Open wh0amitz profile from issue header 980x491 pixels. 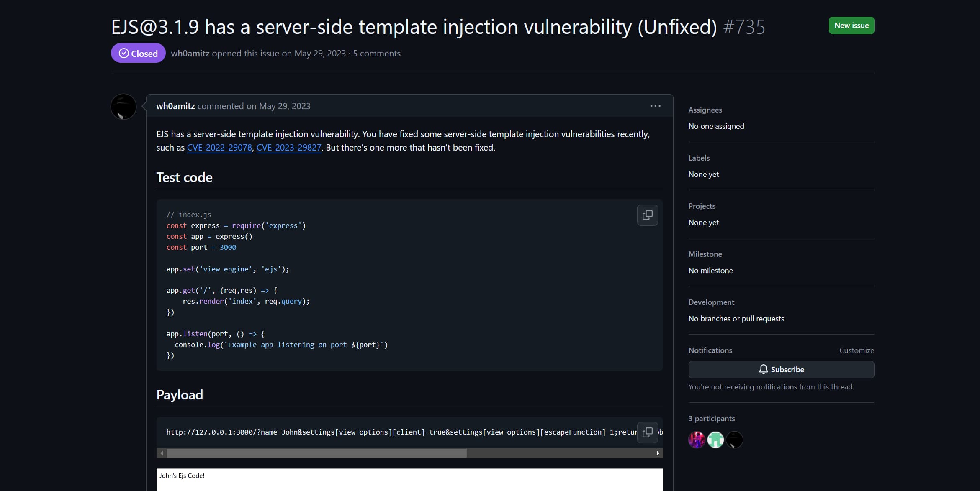[x=190, y=54]
